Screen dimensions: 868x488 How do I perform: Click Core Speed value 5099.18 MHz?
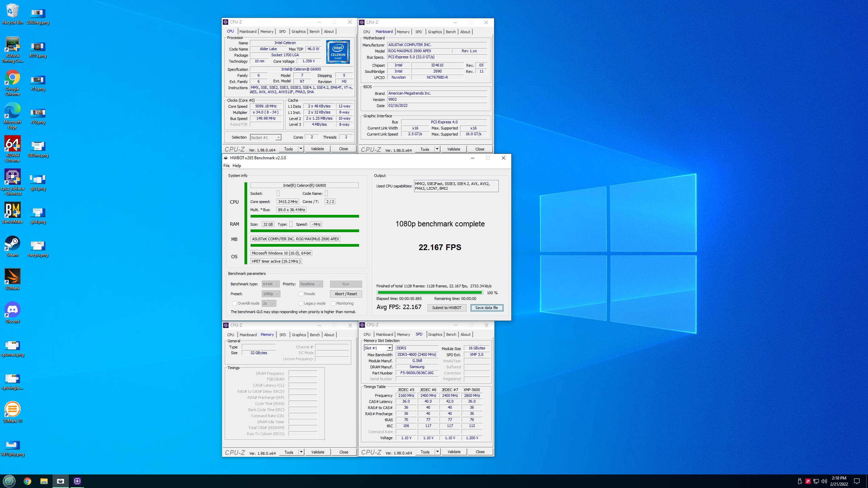click(x=266, y=106)
